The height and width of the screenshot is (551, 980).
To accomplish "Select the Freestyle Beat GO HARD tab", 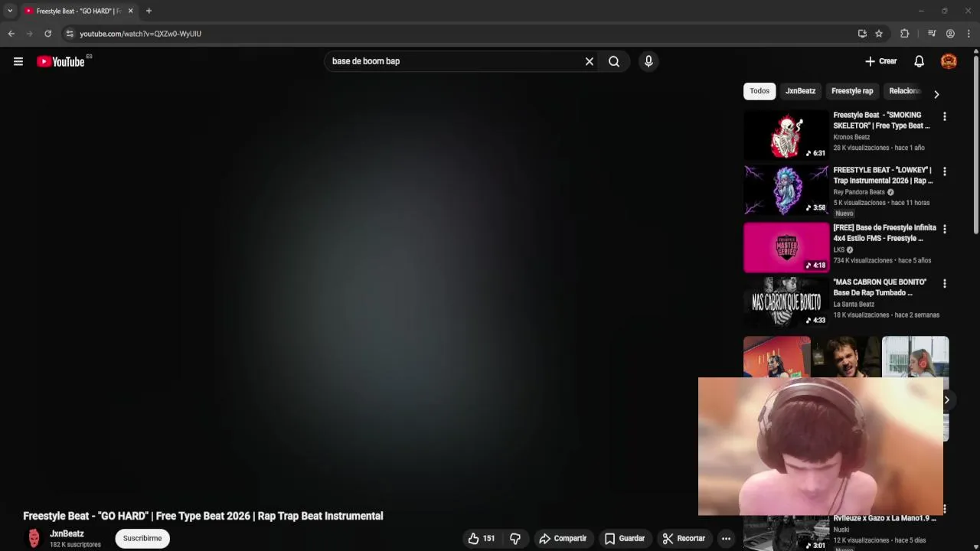I will click(x=79, y=11).
